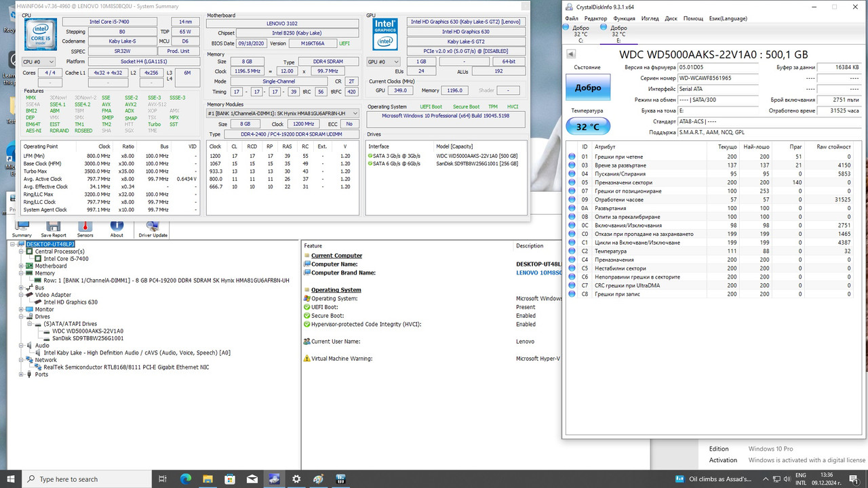
Task: Open File Explorer from the taskbar
Action: [x=208, y=479]
